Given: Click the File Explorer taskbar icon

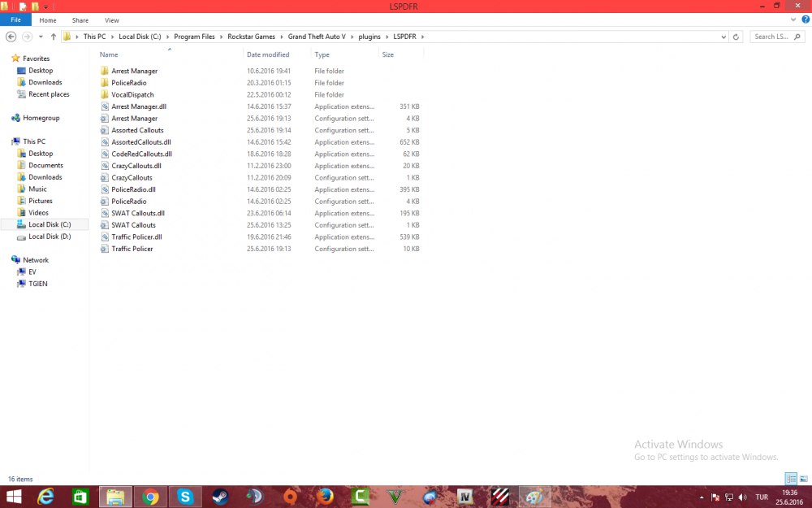Looking at the screenshot, I should tap(115, 497).
